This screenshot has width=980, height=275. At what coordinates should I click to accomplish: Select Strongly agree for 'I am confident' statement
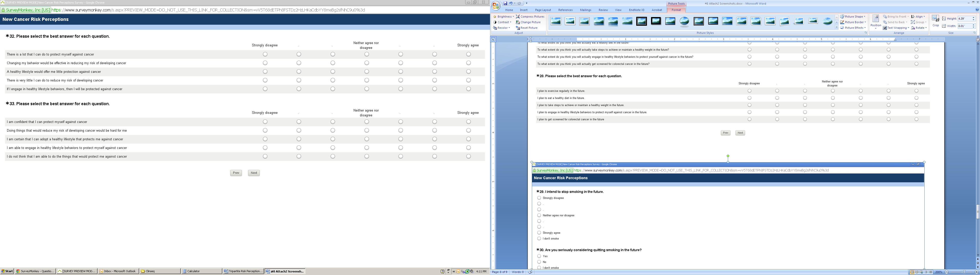(x=468, y=122)
